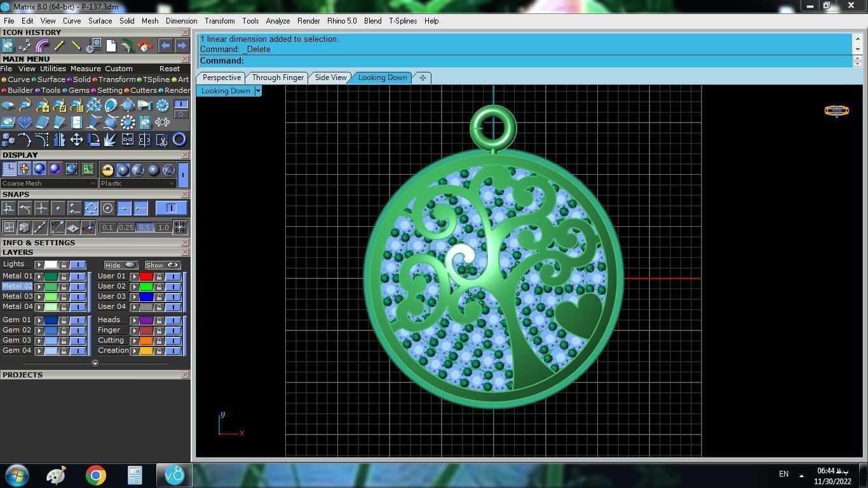Select the halo gem ring icon

click(128, 122)
